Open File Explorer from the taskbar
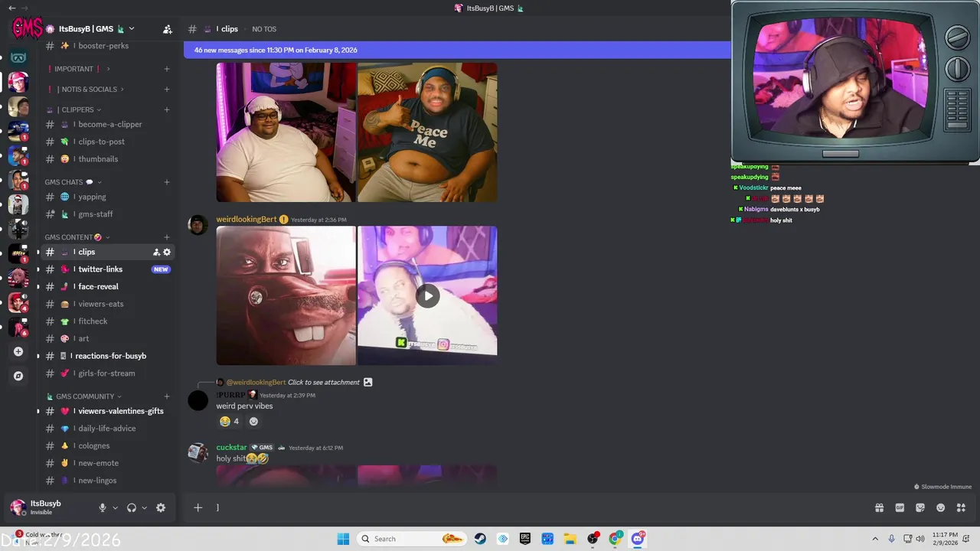 click(x=570, y=539)
